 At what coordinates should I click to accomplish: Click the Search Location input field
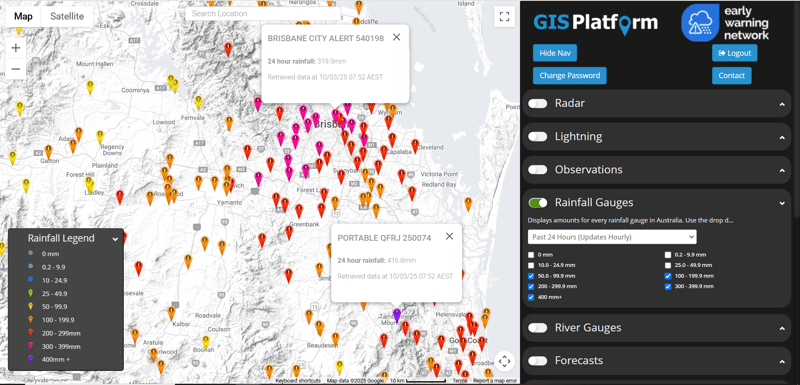263,14
